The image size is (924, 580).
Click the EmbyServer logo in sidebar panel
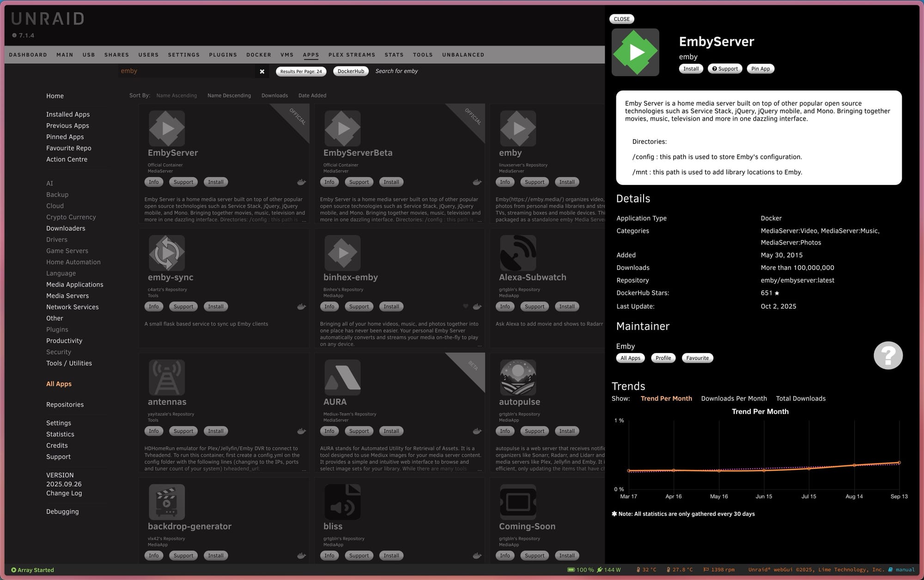[635, 52]
